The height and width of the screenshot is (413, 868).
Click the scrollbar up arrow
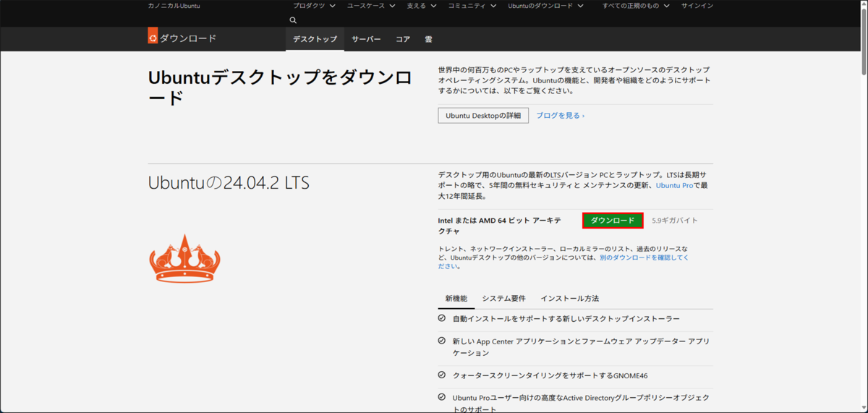[864, 4]
